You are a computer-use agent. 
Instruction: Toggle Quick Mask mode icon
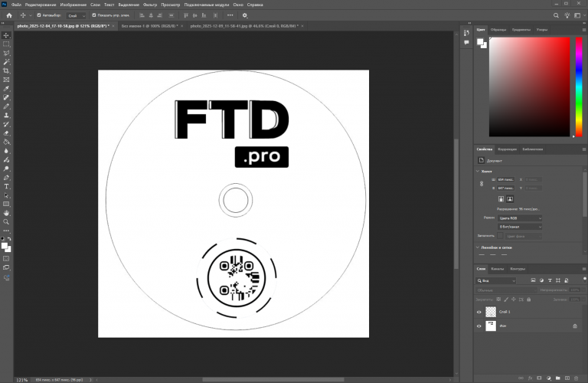(x=6, y=258)
